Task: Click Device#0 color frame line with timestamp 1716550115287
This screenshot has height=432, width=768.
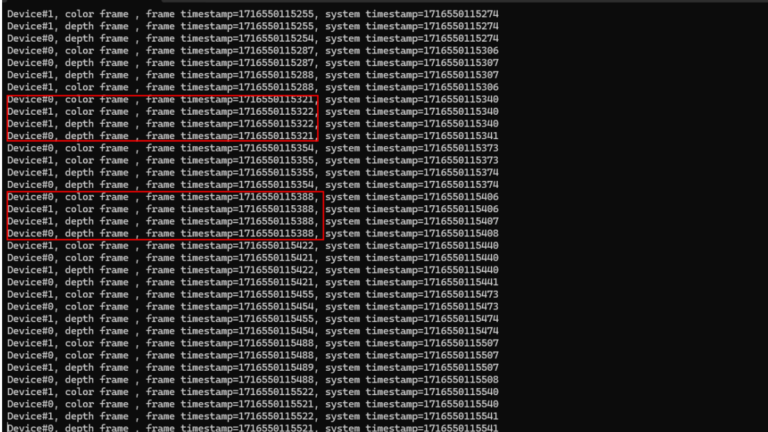Action: (x=253, y=51)
